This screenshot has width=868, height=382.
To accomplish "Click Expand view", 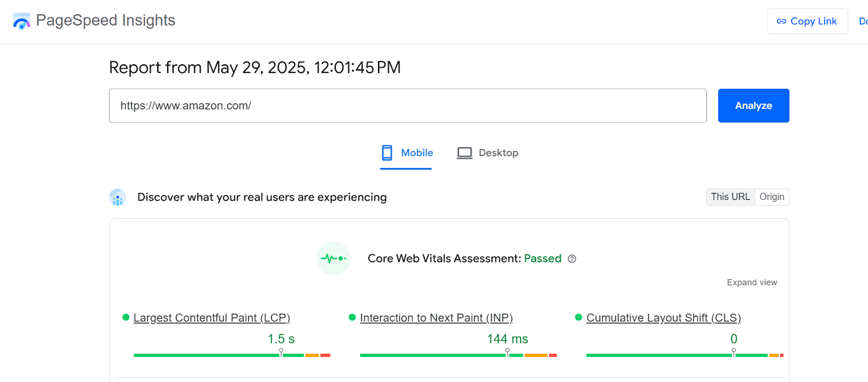I will 752,282.
